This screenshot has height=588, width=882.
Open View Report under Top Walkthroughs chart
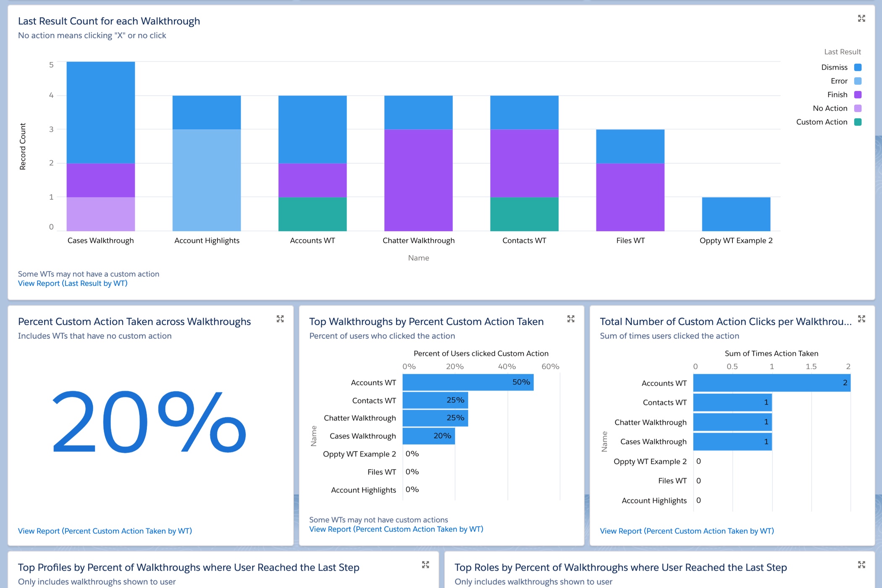click(x=396, y=529)
